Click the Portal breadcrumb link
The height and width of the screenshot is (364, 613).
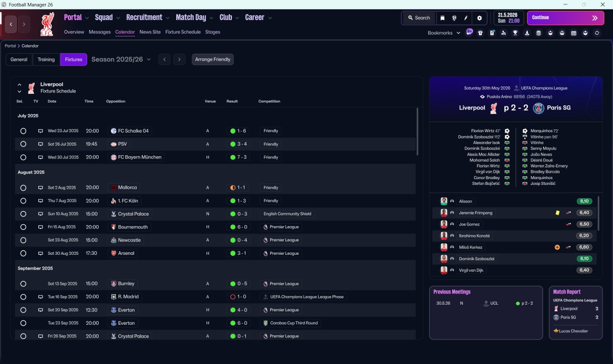(10, 46)
